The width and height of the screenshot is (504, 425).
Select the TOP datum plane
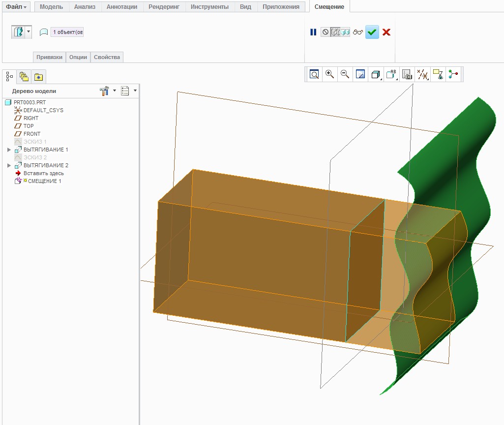pos(29,126)
